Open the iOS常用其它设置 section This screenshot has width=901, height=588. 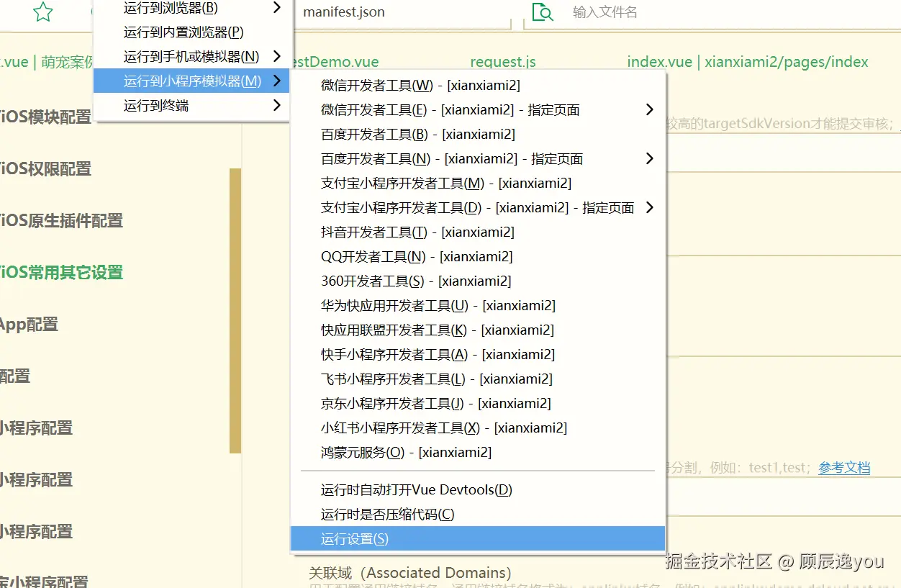click(x=62, y=273)
